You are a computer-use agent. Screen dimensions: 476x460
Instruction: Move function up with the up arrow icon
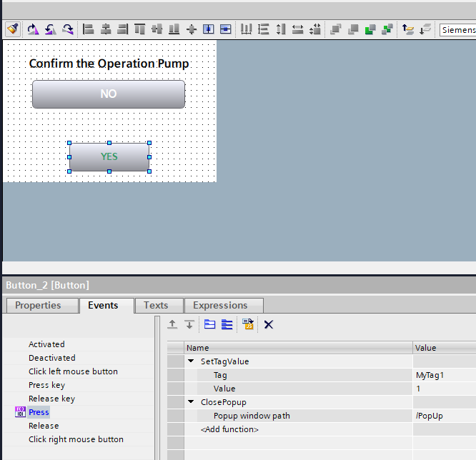(172, 324)
